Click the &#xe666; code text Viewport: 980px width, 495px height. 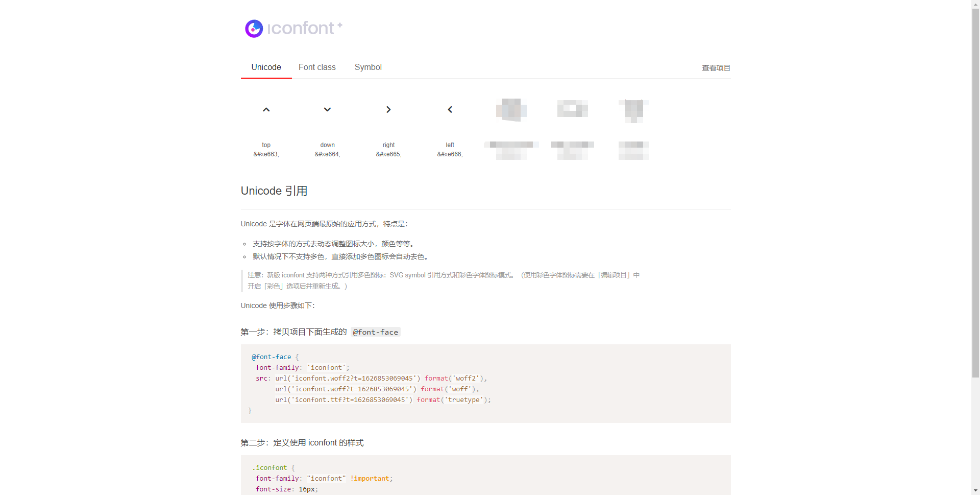coord(450,154)
